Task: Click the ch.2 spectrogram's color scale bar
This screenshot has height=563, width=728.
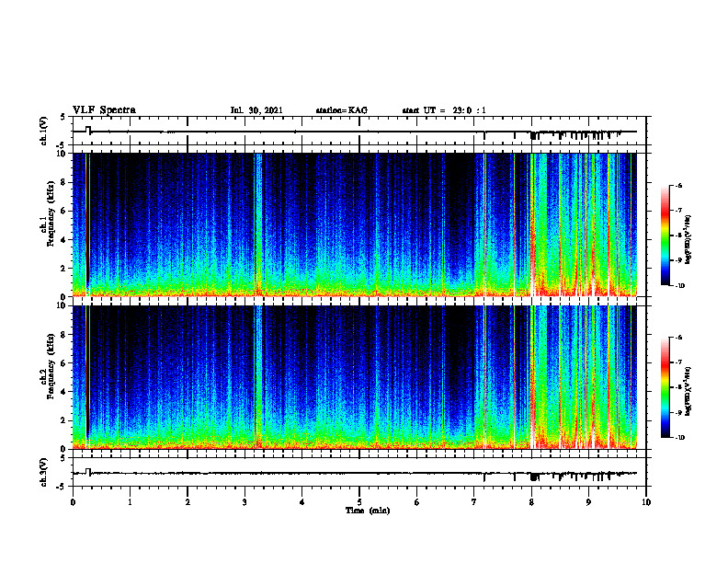Action: pyautogui.click(x=665, y=387)
